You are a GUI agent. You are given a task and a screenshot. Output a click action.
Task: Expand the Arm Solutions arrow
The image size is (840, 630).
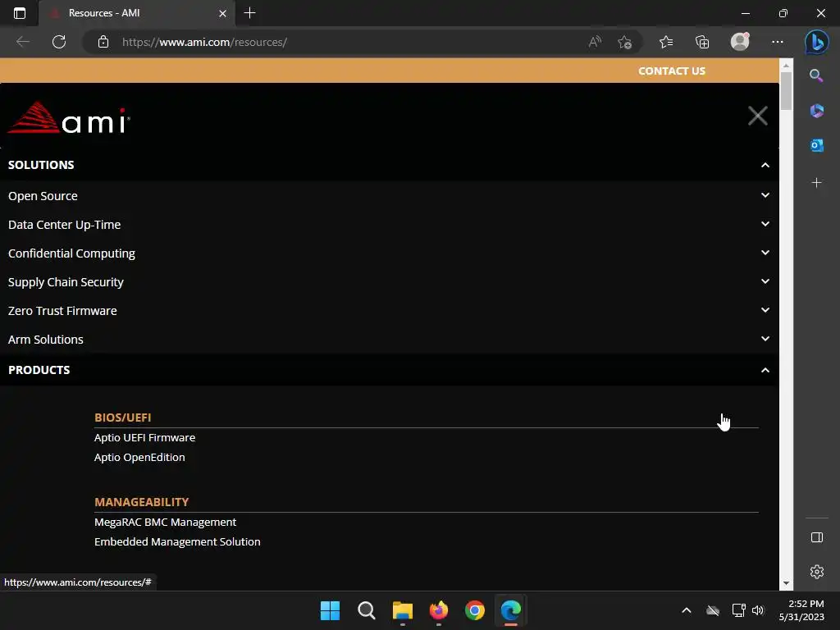(765, 339)
